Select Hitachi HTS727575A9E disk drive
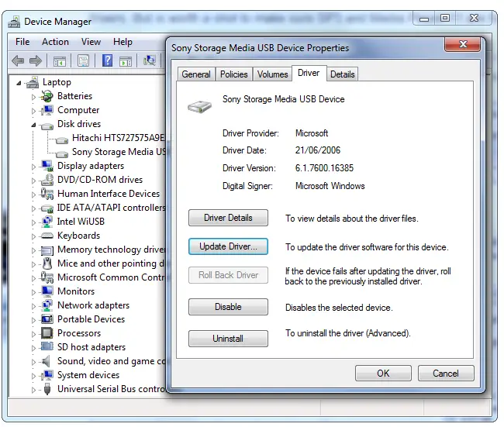Image resolution: width=504 pixels, height=427 pixels. pos(119,138)
